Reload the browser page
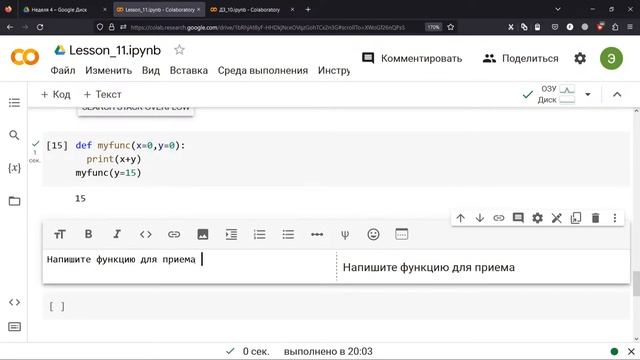This screenshot has height=360, width=640. (40, 27)
